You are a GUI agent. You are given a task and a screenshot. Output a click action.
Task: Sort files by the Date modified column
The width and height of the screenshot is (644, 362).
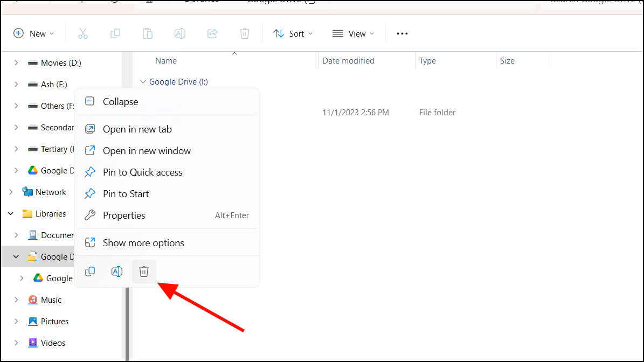[348, 60]
